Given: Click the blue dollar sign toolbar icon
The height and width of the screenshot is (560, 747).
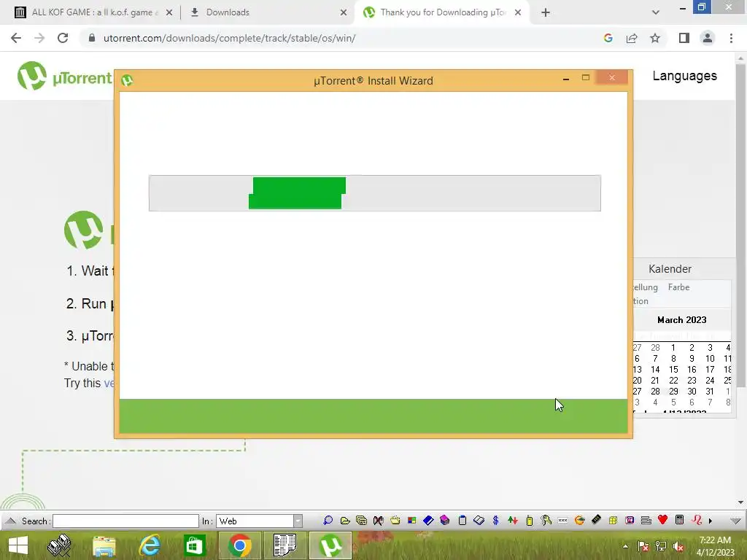Looking at the screenshot, I should click(495, 521).
